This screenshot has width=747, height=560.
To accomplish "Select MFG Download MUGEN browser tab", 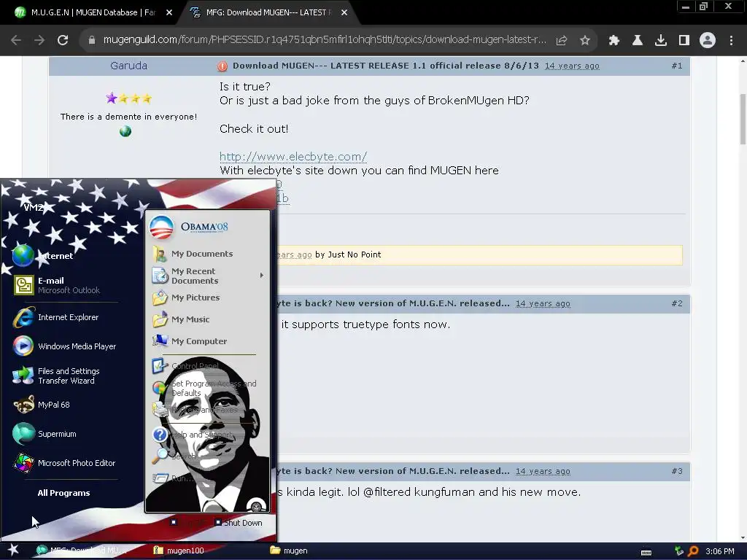I will click(x=267, y=12).
